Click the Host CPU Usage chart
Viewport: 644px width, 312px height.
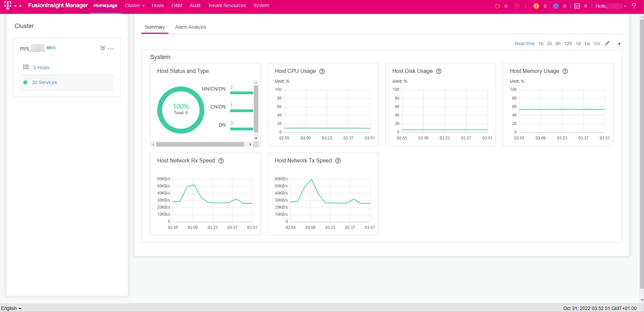pyautogui.click(x=327, y=111)
